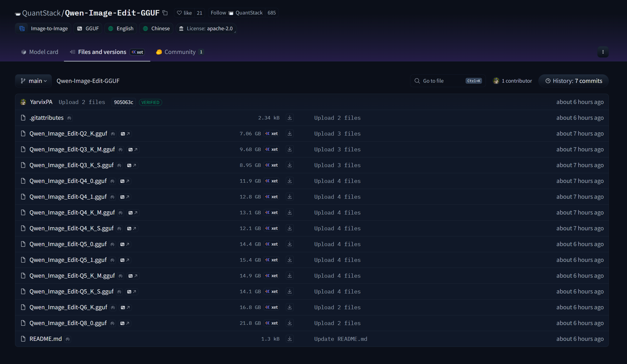Image resolution: width=627 pixels, height=364 pixels.
Task: Click the safe-scan badge next to .gitattributes
Action: [x=69, y=118]
